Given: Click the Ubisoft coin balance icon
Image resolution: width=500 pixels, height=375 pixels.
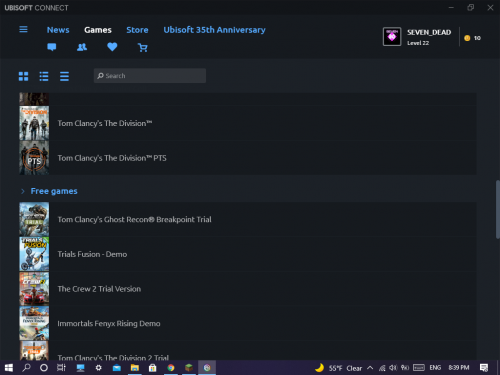Looking at the screenshot, I should 467,38.
